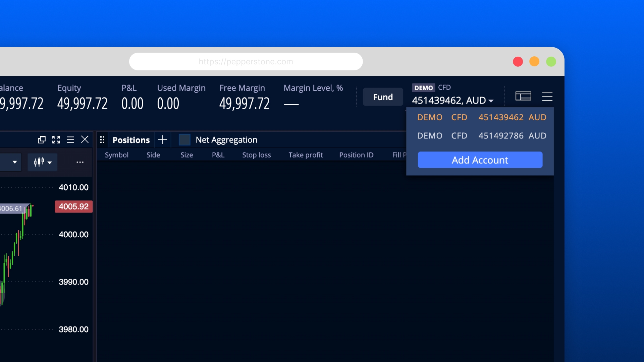Open the main hamburger menu top right
This screenshot has width=644, height=362.
click(547, 97)
